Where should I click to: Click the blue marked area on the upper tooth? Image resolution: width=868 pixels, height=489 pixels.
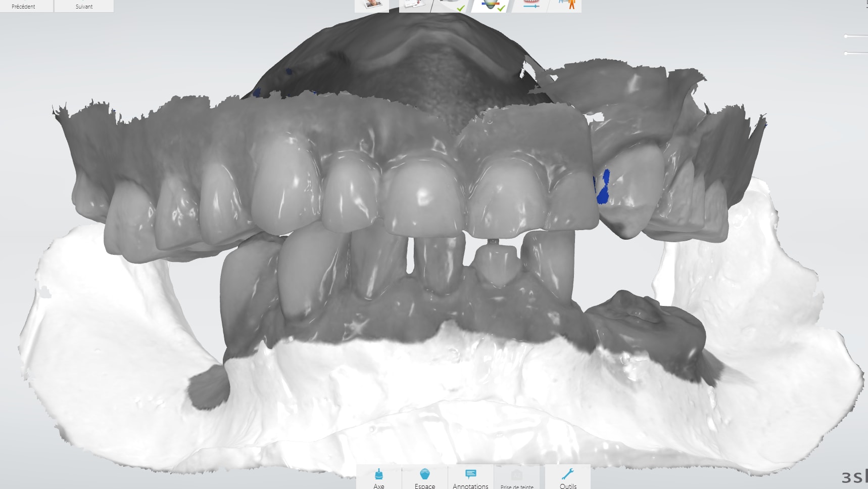(603, 187)
